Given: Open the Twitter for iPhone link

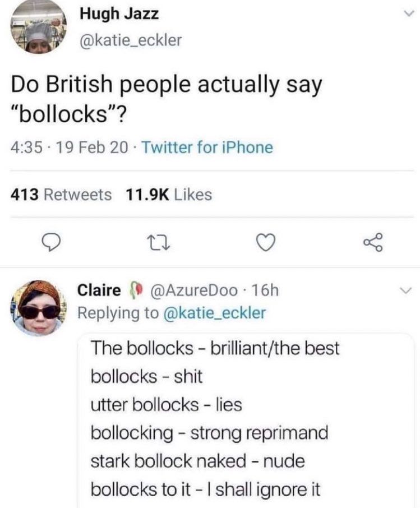Looking at the screenshot, I should pos(207,147).
